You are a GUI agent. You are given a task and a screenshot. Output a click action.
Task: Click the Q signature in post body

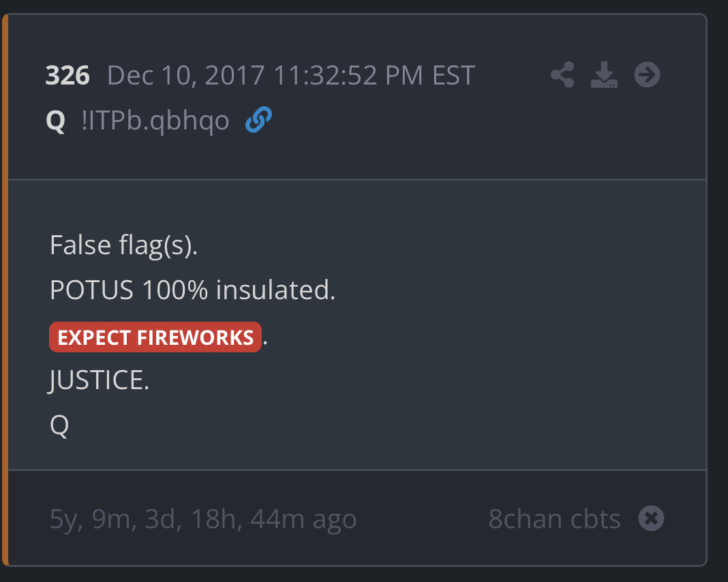click(x=59, y=426)
